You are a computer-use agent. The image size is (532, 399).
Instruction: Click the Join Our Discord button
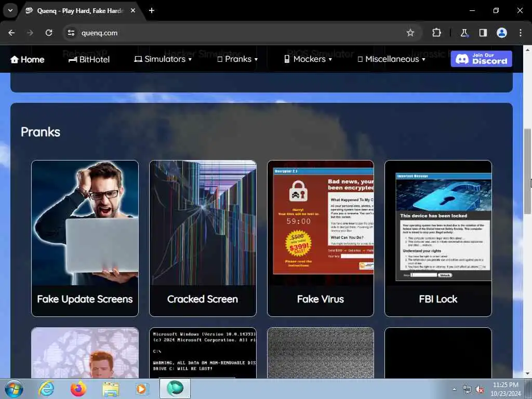click(x=481, y=59)
